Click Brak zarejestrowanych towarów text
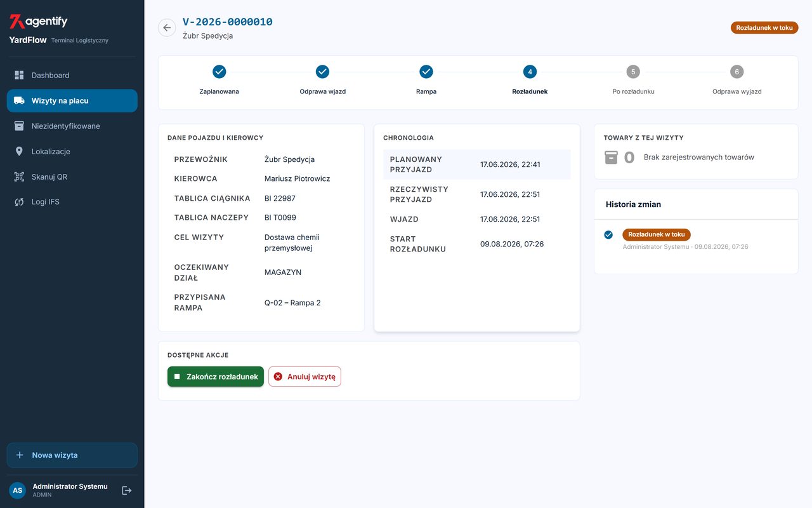 point(699,157)
